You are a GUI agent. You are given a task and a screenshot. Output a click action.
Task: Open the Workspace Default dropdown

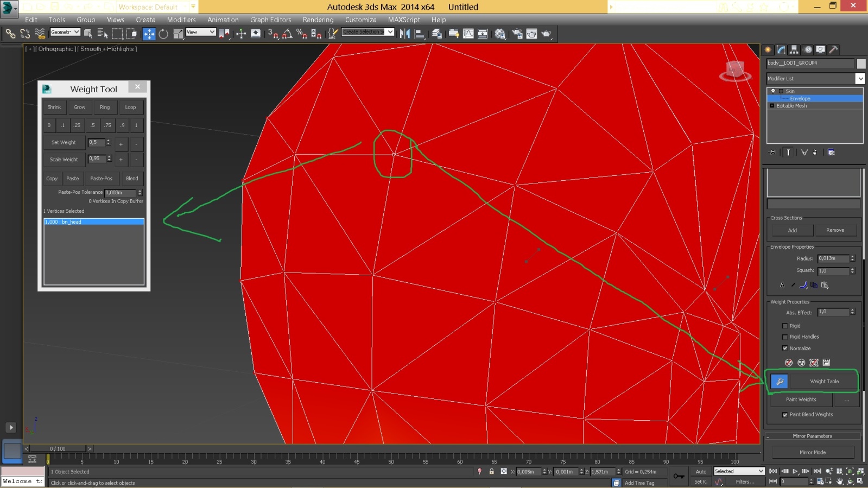click(x=157, y=7)
